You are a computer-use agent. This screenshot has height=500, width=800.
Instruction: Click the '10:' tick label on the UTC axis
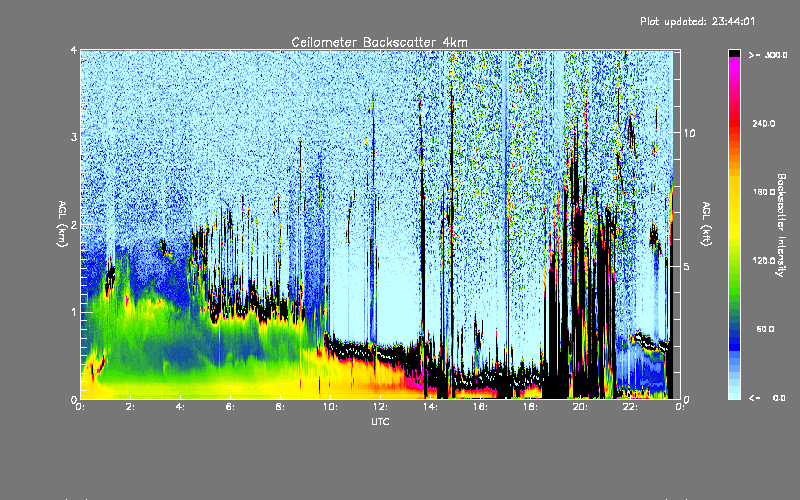pyautogui.click(x=330, y=407)
